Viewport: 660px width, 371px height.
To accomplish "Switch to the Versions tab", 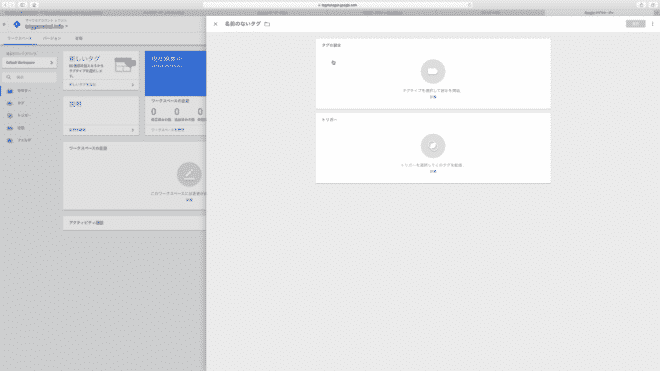I will [52, 38].
